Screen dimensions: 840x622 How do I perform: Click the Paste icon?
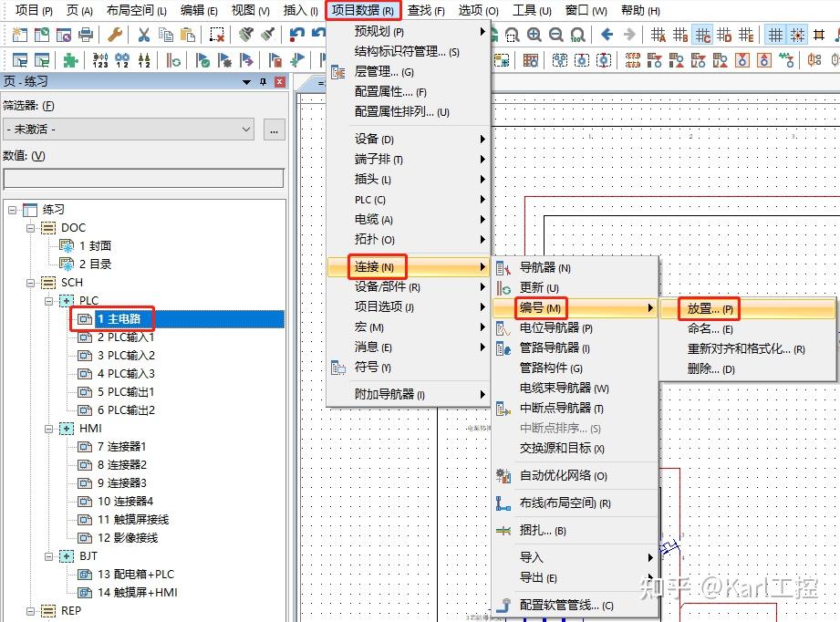tap(185, 34)
